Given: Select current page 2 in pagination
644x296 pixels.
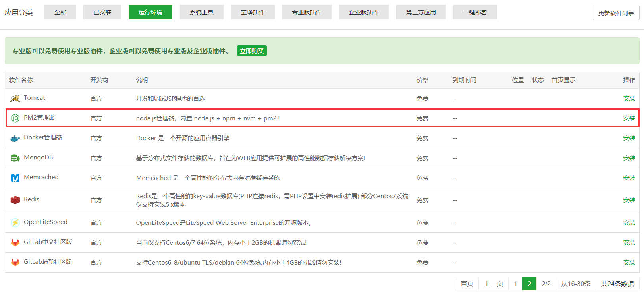Looking at the screenshot, I should click(529, 284).
